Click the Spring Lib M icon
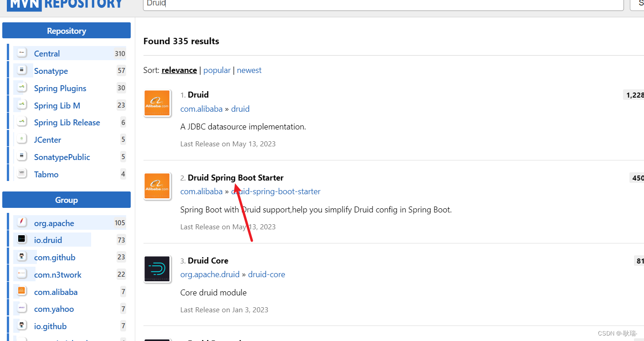This screenshot has height=341, width=644. pyautogui.click(x=21, y=105)
